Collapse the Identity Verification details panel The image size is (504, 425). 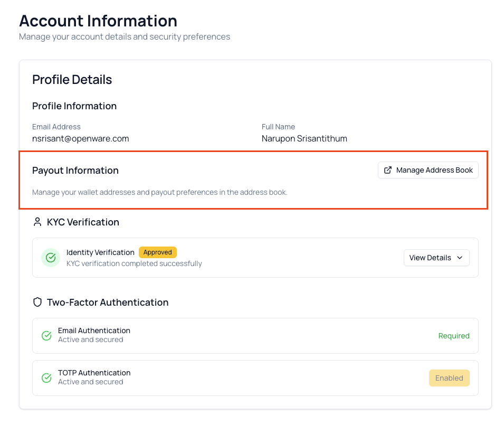click(436, 258)
